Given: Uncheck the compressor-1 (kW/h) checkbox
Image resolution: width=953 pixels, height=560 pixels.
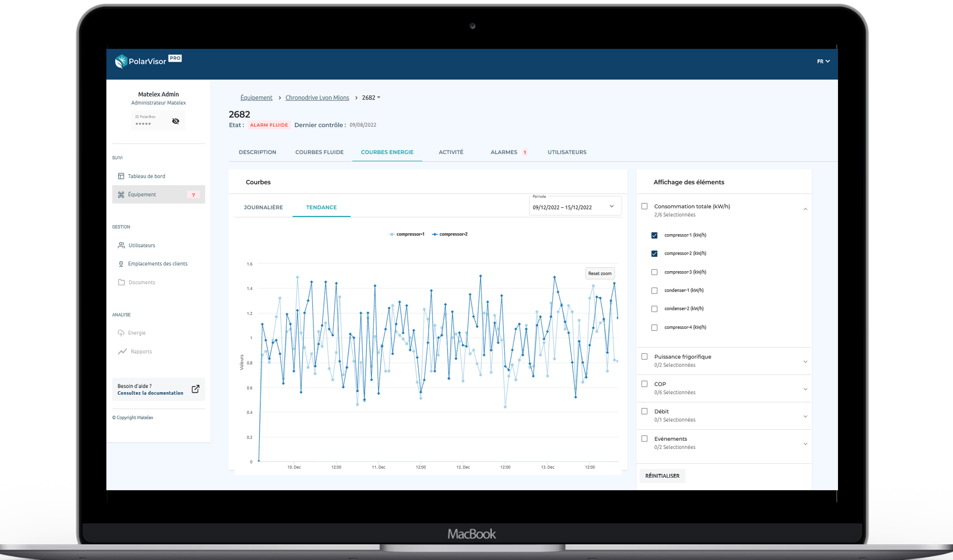Looking at the screenshot, I should 654,235.
